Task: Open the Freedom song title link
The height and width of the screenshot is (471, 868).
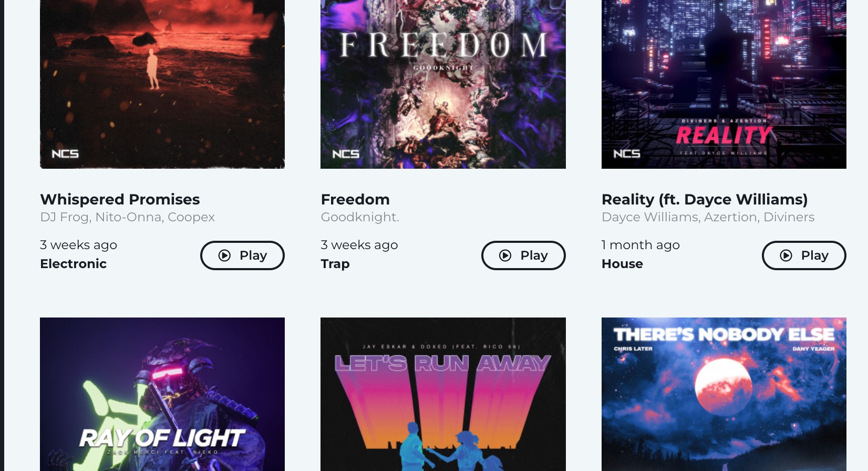Action: coord(355,199)
